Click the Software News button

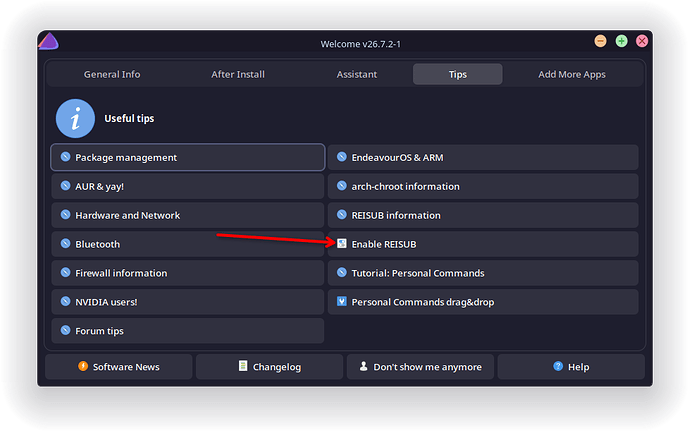[x=119, y=367]
